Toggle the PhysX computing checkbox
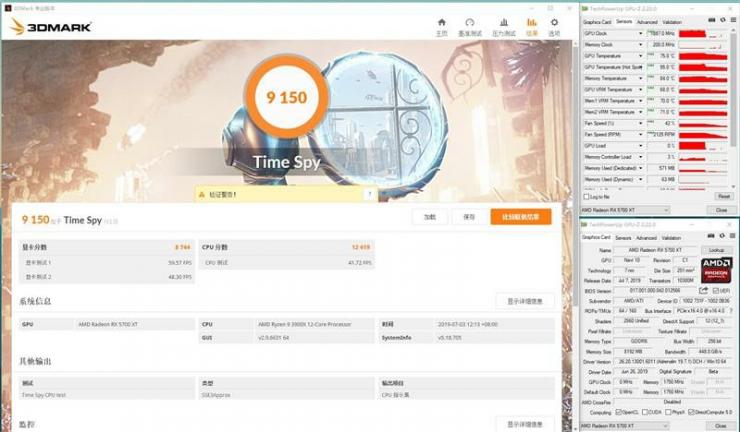Image resolution: width=740 pixels, height=432 pixels. point(668,412)
